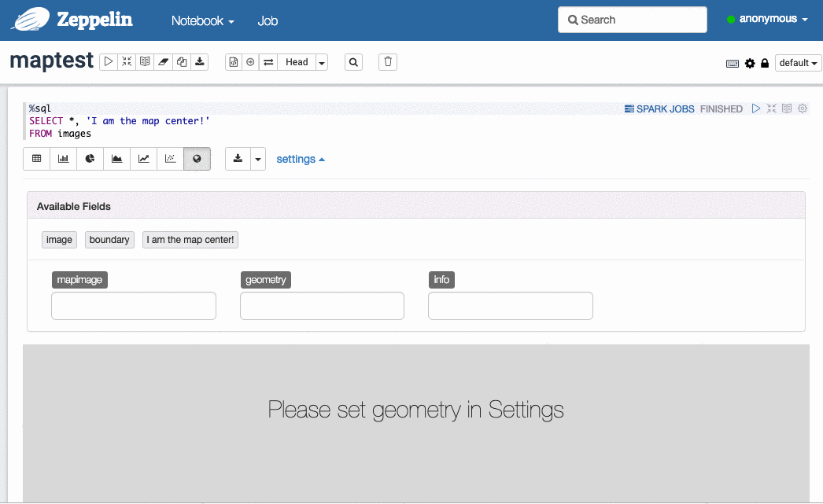823x504 pixels.
Task: Toggle paragraph output book icon
Action: 787,109
